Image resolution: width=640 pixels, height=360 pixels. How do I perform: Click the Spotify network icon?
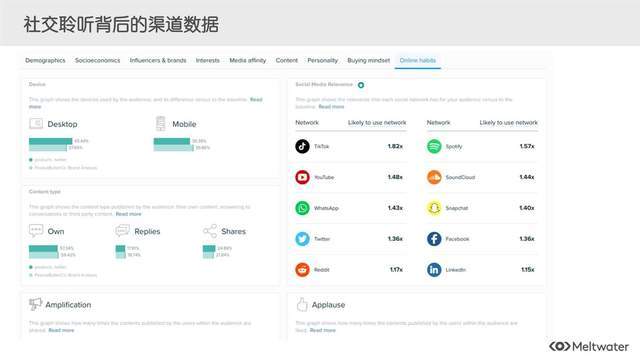434,146
